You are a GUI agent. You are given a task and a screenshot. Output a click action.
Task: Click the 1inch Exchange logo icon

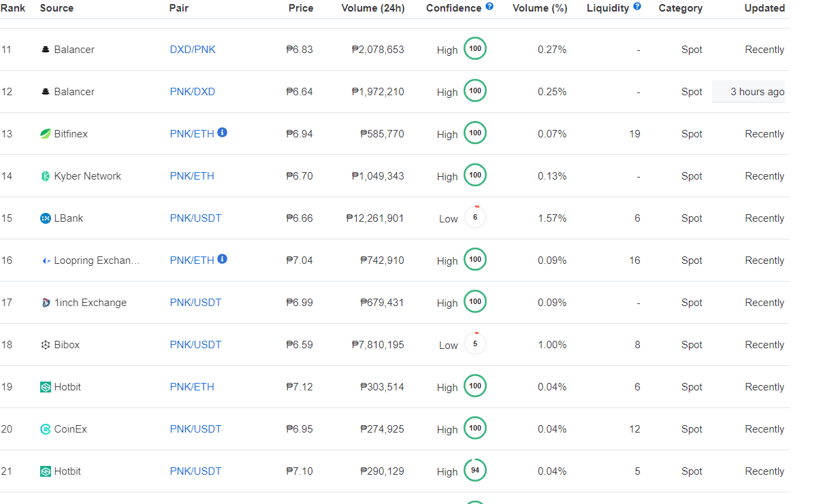tap(46, 303)
